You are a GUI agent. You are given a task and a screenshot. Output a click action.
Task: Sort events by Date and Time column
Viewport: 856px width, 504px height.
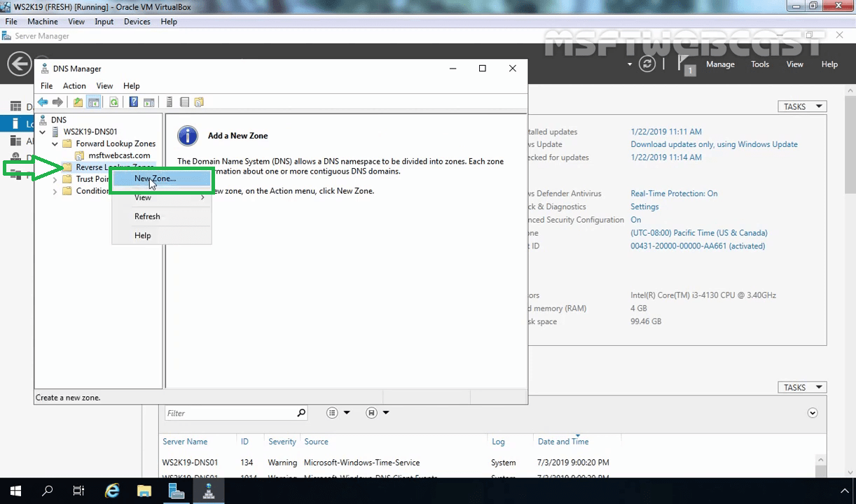coord(563,442)
